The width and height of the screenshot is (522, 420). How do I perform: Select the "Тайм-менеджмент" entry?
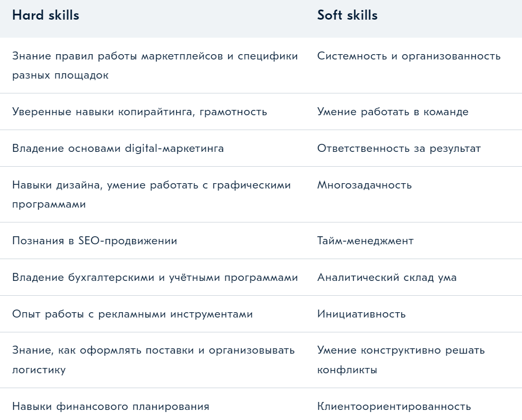(365, 241)
